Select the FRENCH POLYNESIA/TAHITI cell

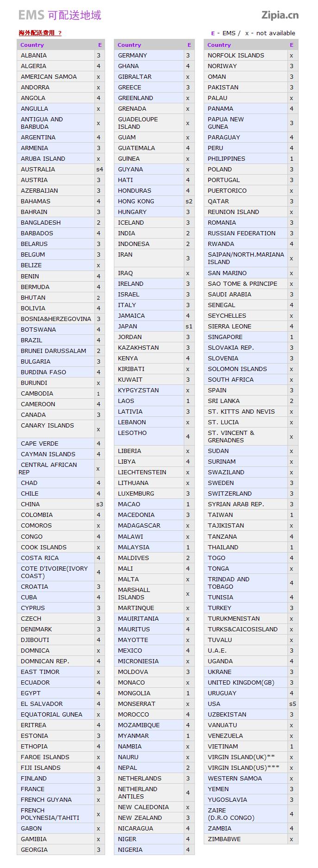pyautogui.click(x=50, y=814)
